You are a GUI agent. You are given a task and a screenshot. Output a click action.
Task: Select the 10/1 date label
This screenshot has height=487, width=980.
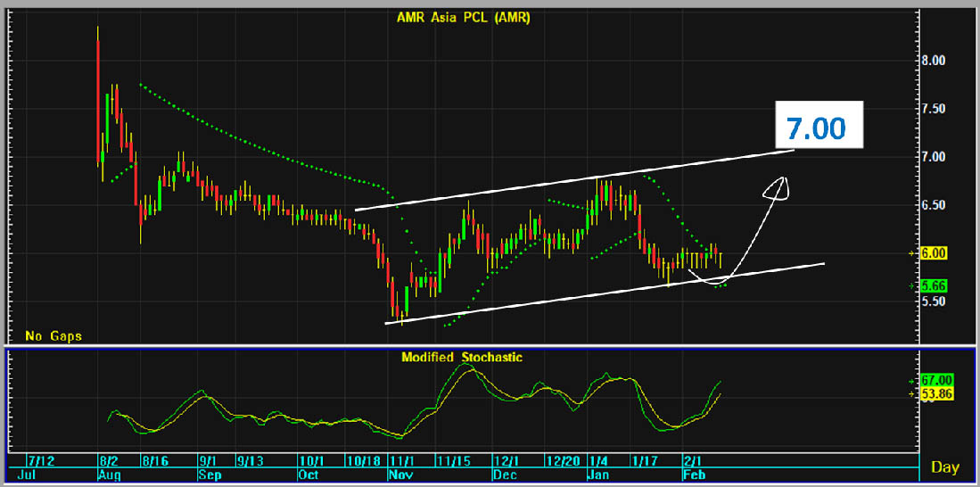[312, 461]
